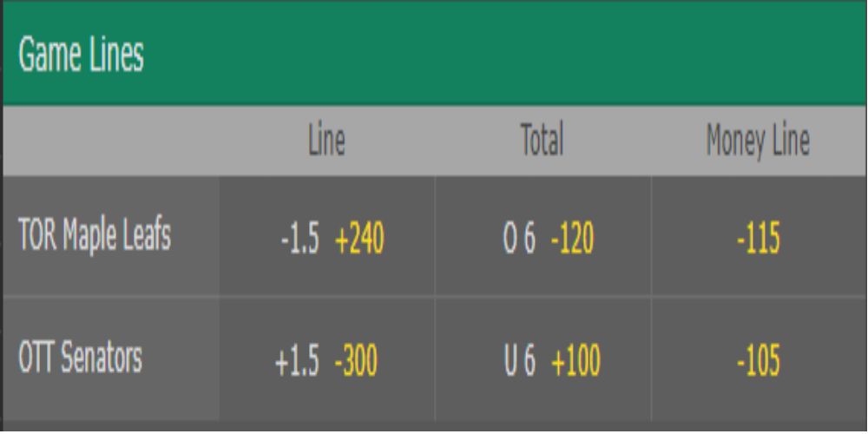Image resolution: width=868 pixels, height=434 pixels.
Task: Pick the -120 over odds
Action: click(572, 239)
